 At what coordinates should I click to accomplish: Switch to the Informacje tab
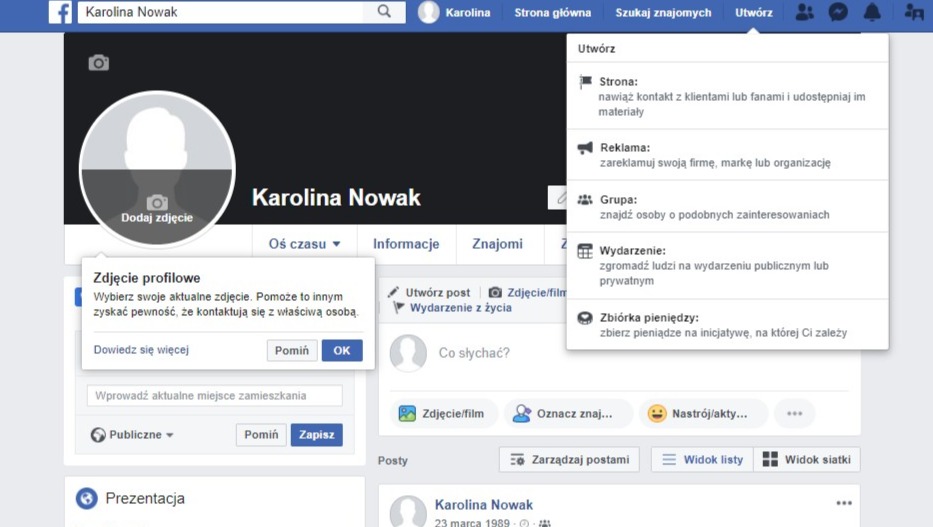(406, 244)
